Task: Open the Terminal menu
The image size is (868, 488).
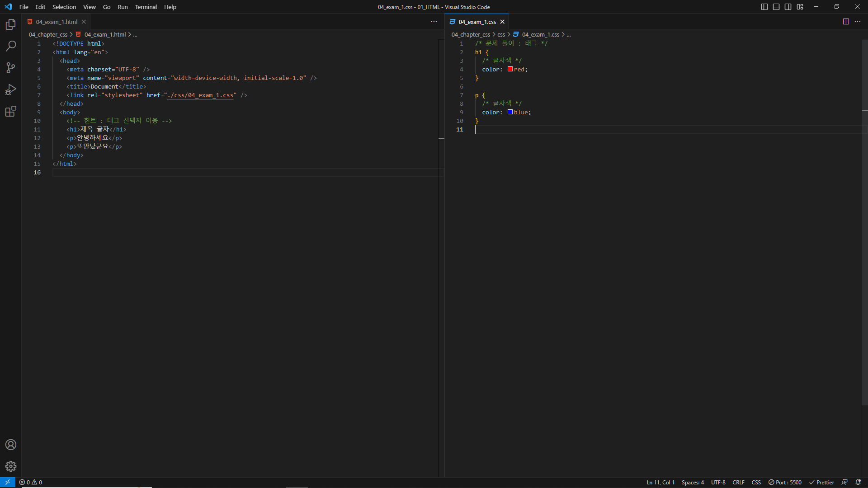Action: (146, 7)
